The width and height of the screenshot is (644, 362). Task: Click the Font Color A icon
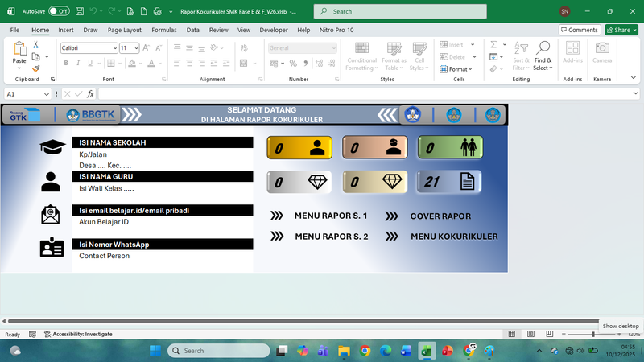click(151, 64)
